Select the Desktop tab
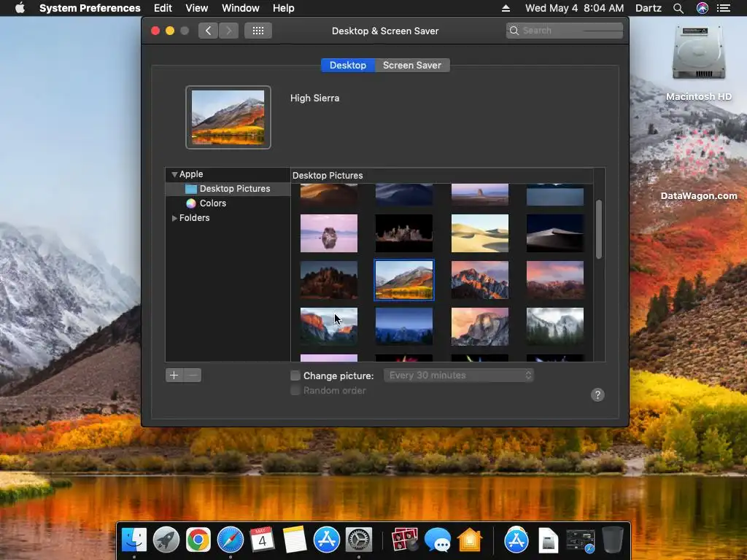Viewport: 747px width, 560px height. point(348,65)
